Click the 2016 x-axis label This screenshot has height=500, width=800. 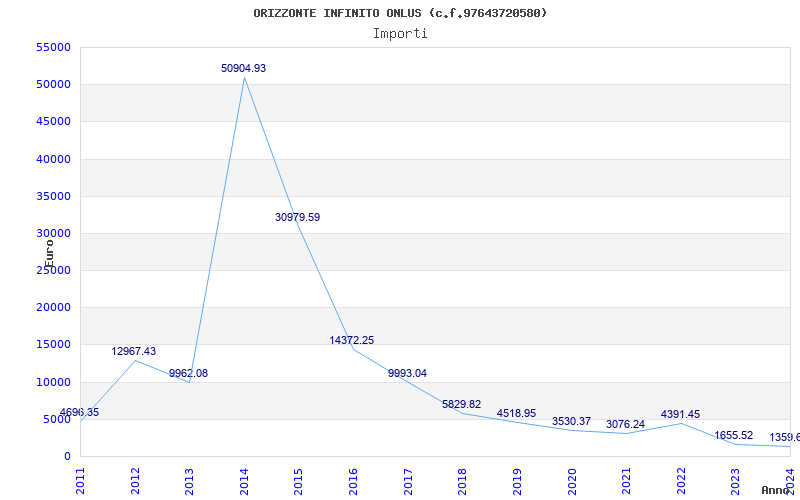point(353,481)
